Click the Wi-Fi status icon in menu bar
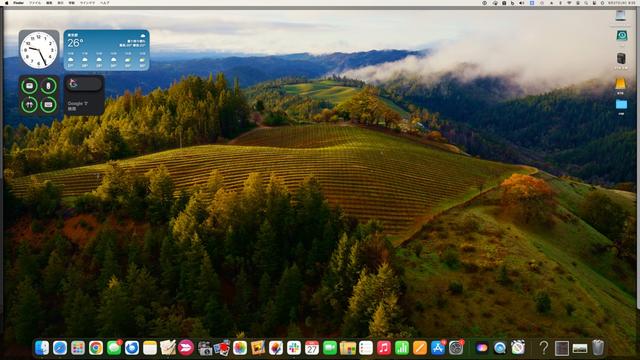This screenshot has width=640, height=360. coord(569,3)
